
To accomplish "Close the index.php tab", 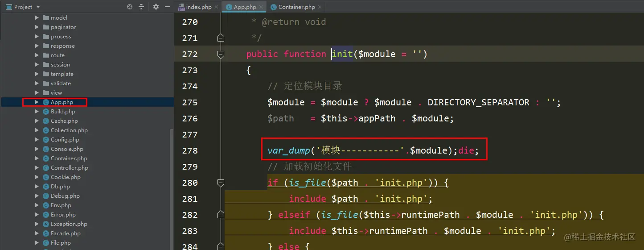I will [x=217, y=7].
